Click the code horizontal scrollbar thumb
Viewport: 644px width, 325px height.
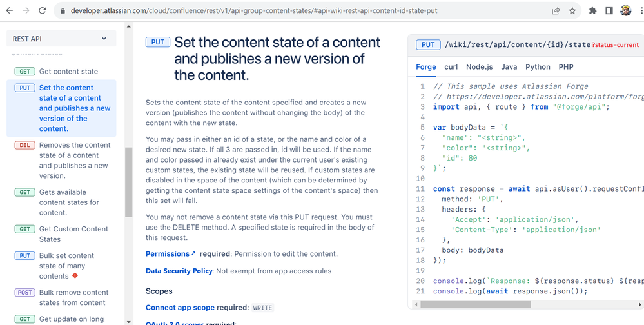(x=475, y=305)
